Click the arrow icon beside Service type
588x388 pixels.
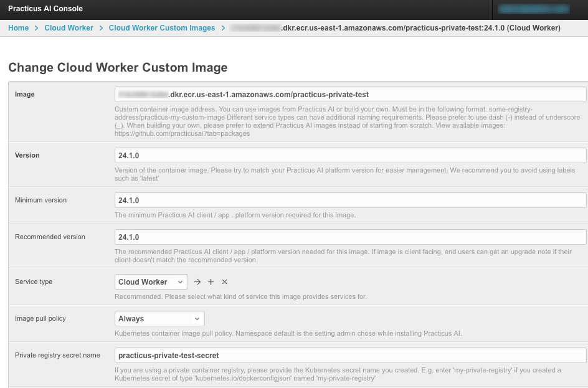pos(197,282)
